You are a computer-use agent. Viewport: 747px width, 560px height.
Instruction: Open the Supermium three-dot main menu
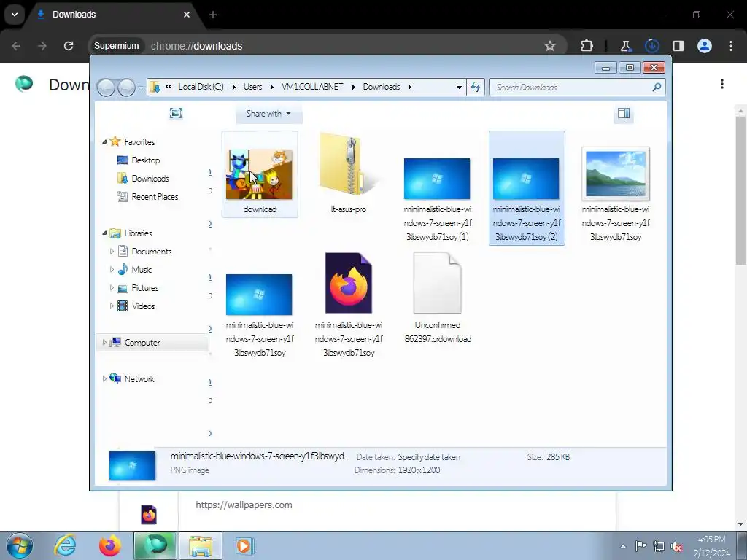[731, 46]
